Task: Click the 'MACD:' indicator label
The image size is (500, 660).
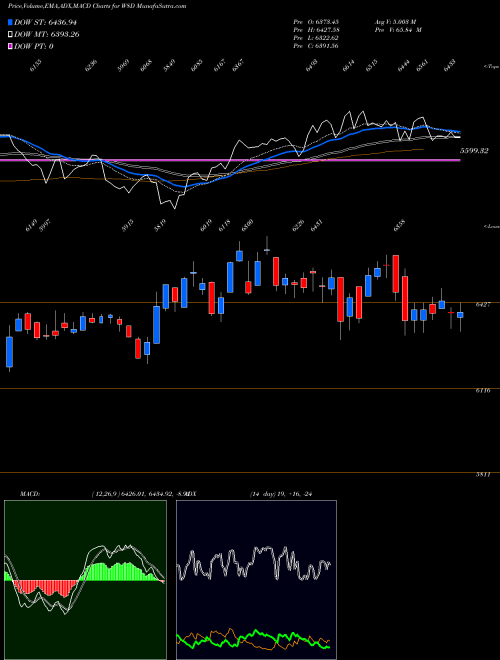Action: click(x=29, y=493)
